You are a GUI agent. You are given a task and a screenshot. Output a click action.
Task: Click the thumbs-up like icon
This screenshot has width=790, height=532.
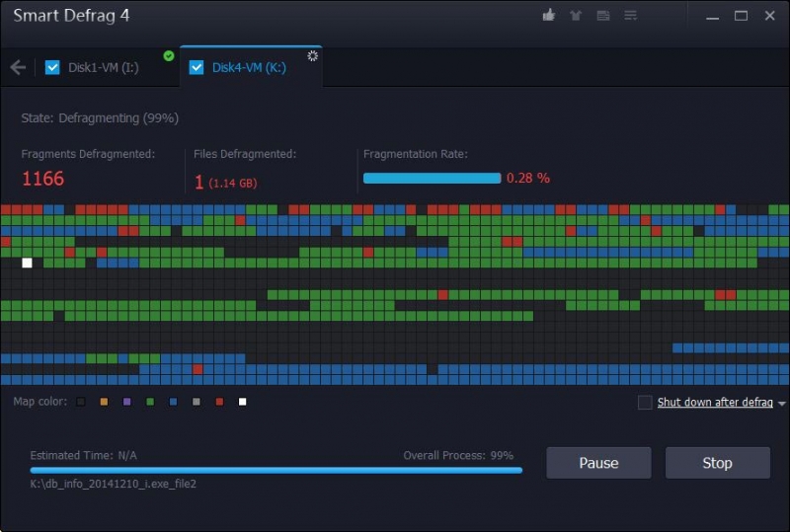point(549,15)
